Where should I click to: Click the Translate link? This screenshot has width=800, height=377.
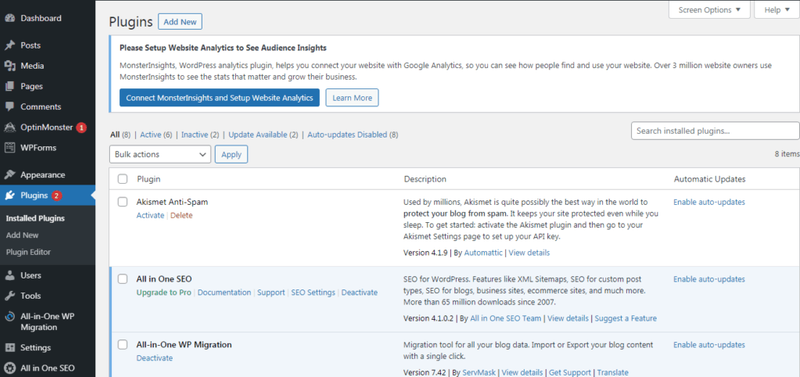click(613, 372)
